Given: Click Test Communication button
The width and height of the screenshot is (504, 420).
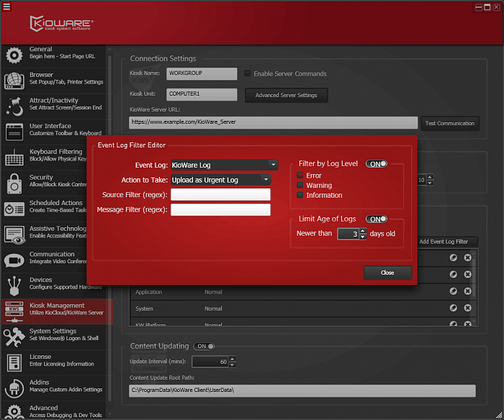Looking at the screenshot, I should point(450,123).
